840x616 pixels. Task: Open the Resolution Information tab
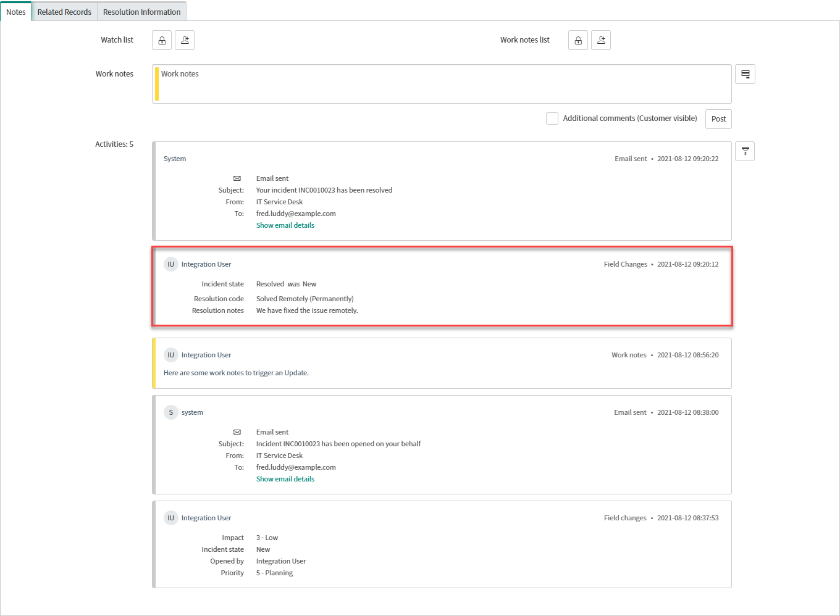[x=141, y=12]
